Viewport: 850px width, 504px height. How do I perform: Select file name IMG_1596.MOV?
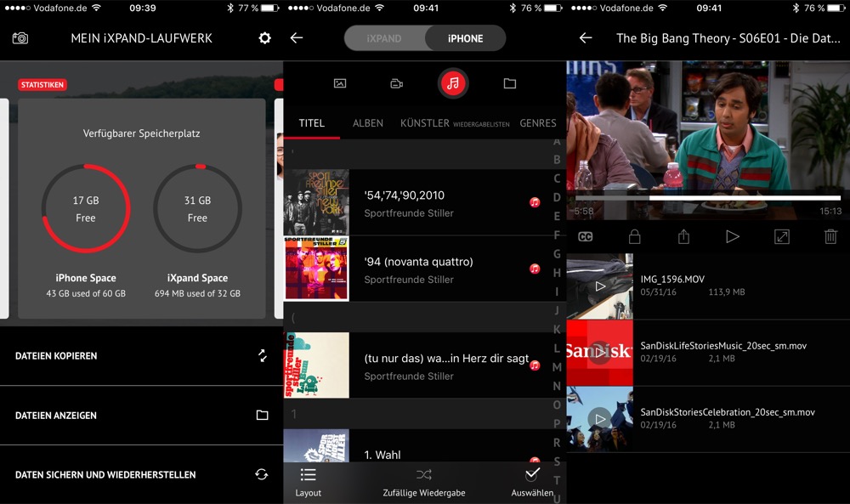(672, 279)
